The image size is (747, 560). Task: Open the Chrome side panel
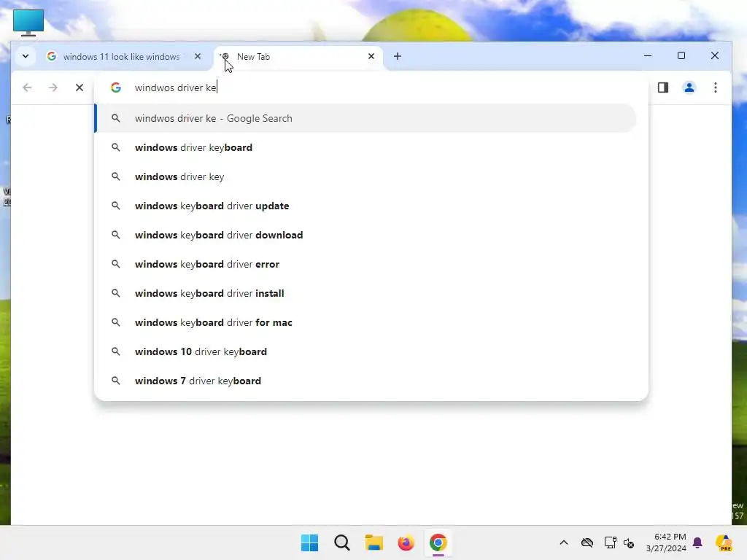coord(662,87)
